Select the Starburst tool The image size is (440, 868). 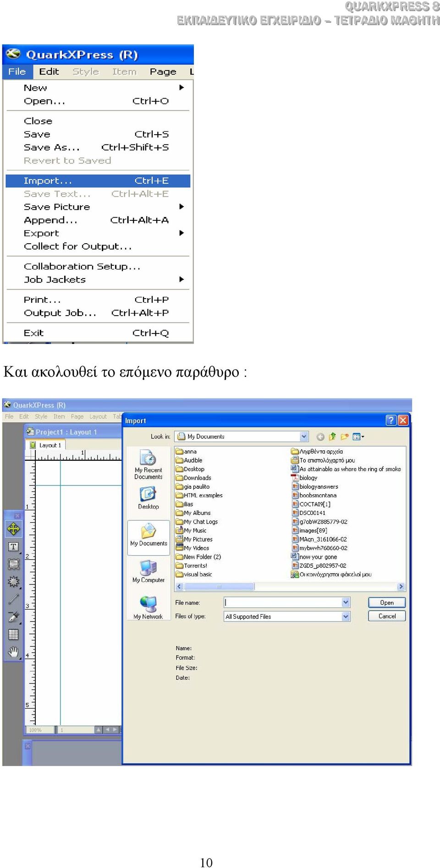point(13,582)
